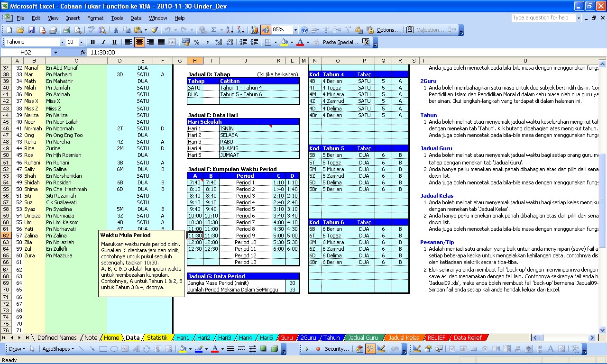
Task: Switch to the Jadual Guru sheet tab
Action: [x=363, y=338]
